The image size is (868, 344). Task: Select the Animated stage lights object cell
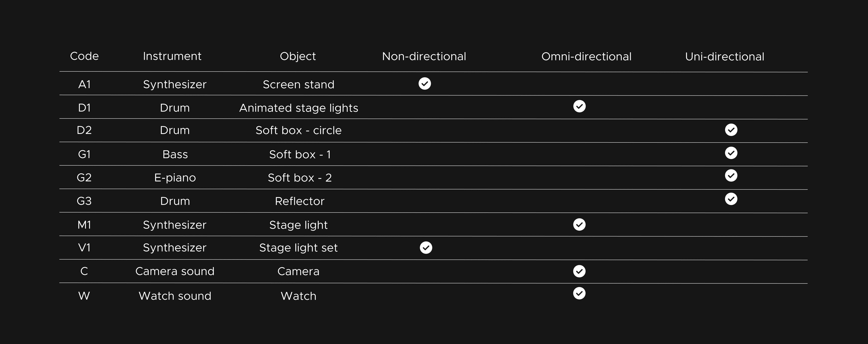(298, 108)
